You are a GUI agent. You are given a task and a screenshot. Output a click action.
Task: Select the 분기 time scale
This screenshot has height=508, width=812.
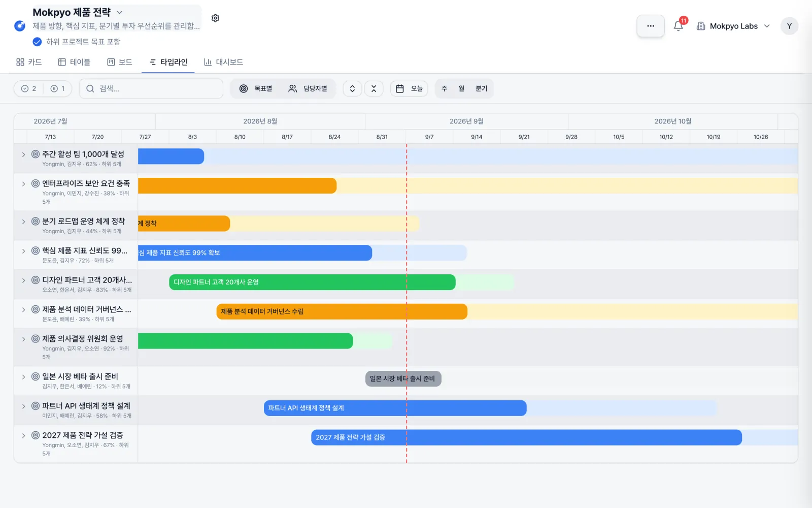(481, 88)
